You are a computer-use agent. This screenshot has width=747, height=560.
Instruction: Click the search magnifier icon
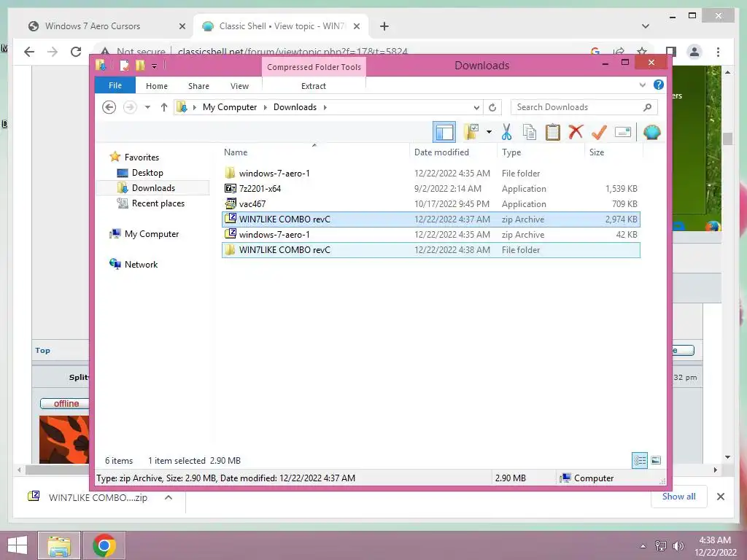(647, 107)
